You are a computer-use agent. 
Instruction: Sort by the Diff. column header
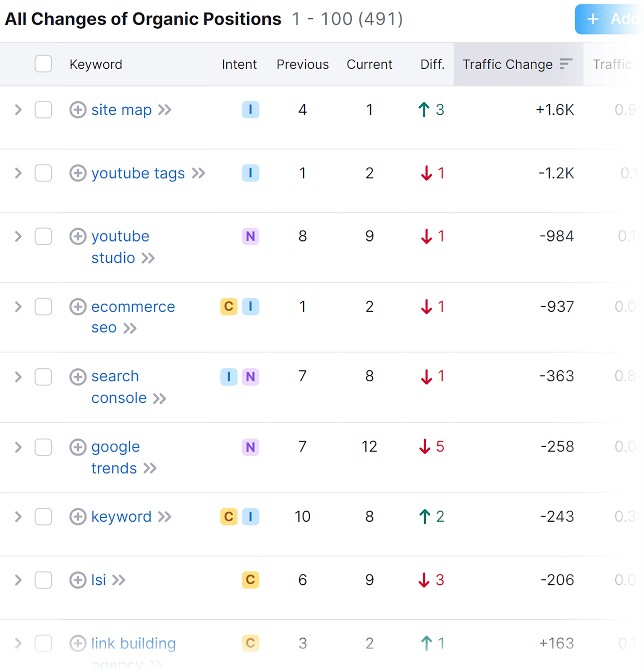pos(432,64)
